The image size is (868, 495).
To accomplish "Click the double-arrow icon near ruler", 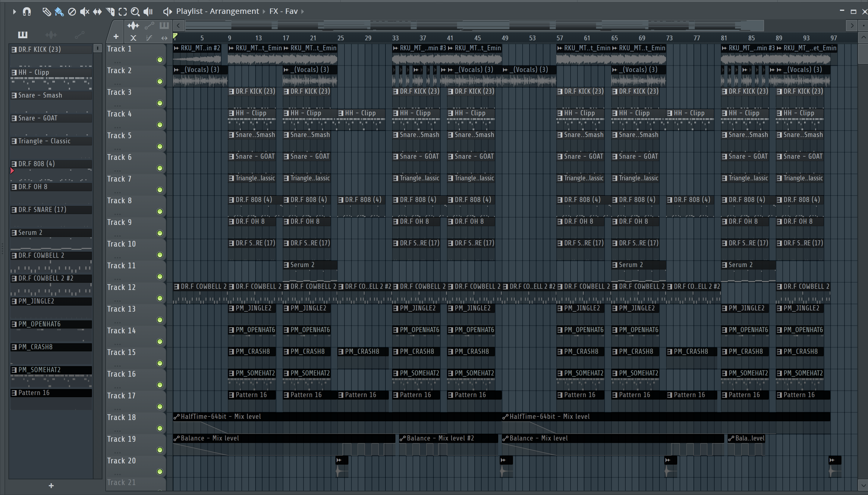I will point(164,38).
